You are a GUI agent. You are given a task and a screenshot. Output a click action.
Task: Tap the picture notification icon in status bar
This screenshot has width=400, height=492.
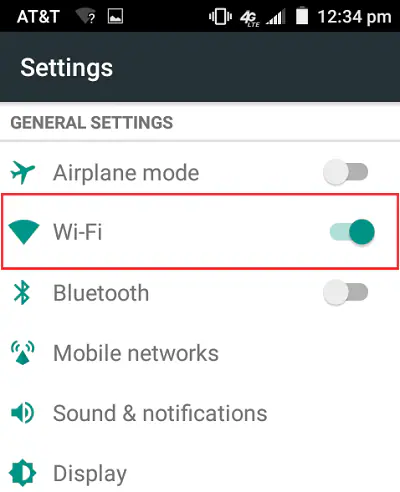coord(115,16)
